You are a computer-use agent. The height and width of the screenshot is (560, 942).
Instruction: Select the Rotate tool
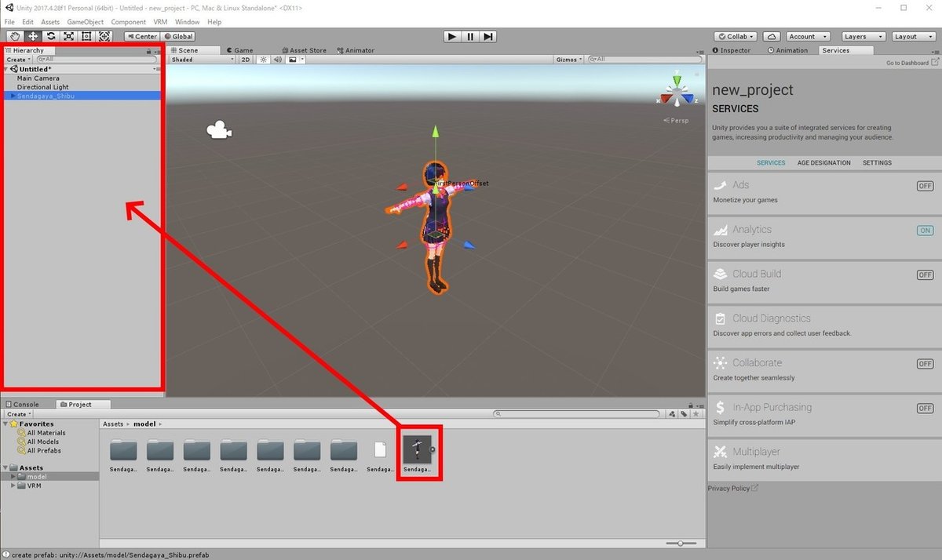click(x=51, y=36)
